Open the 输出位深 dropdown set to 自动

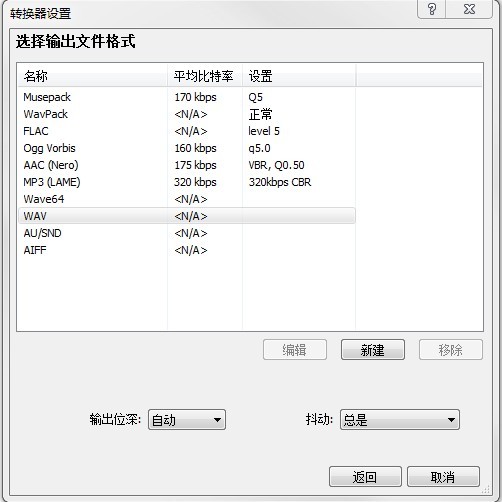coord(187,420)
